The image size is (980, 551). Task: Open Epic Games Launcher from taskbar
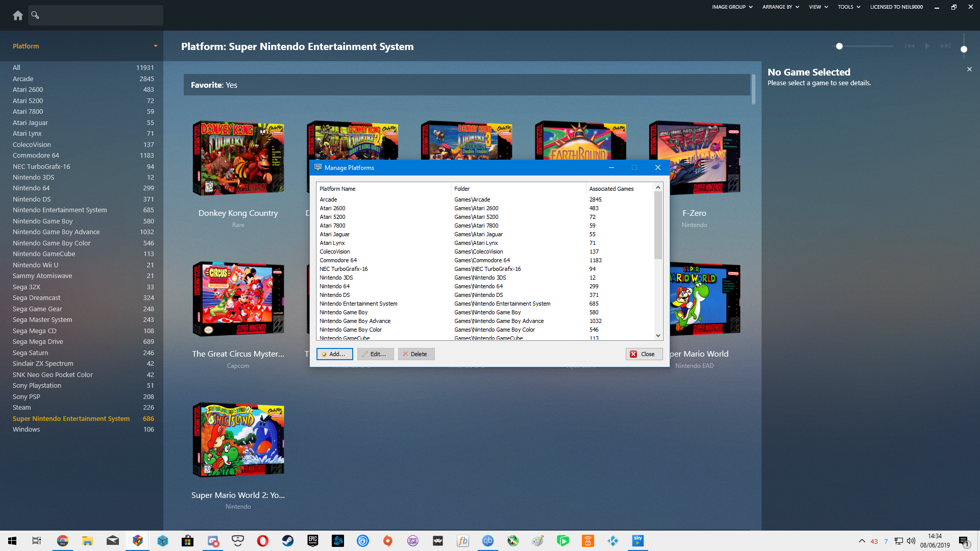(312, 541)
